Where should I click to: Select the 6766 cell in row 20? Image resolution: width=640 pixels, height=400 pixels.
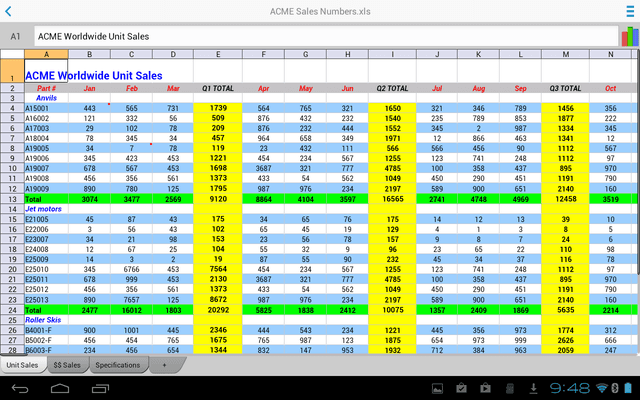(131, 269)
